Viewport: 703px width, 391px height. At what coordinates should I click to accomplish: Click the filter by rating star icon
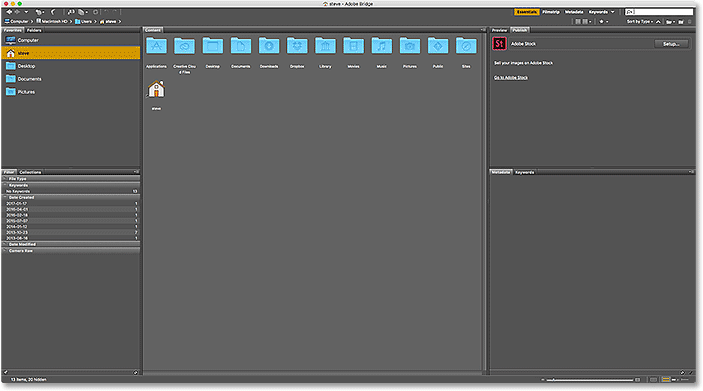click(603, 22)
